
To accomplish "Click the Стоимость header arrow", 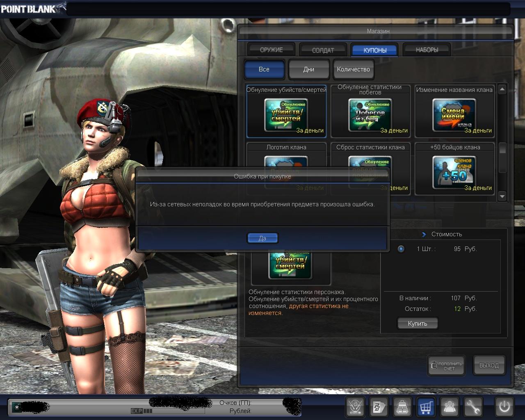I will click(x=424, y=234).
